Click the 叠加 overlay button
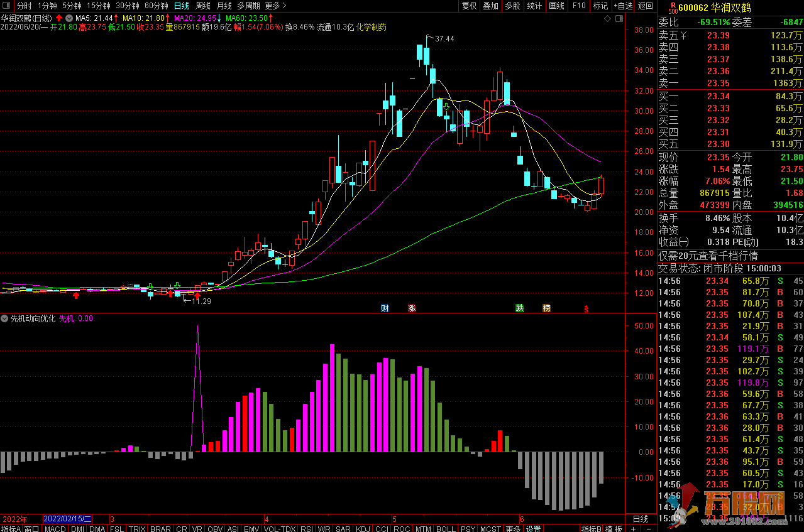This screenshot has width=804, height=532. coord(490,6)
